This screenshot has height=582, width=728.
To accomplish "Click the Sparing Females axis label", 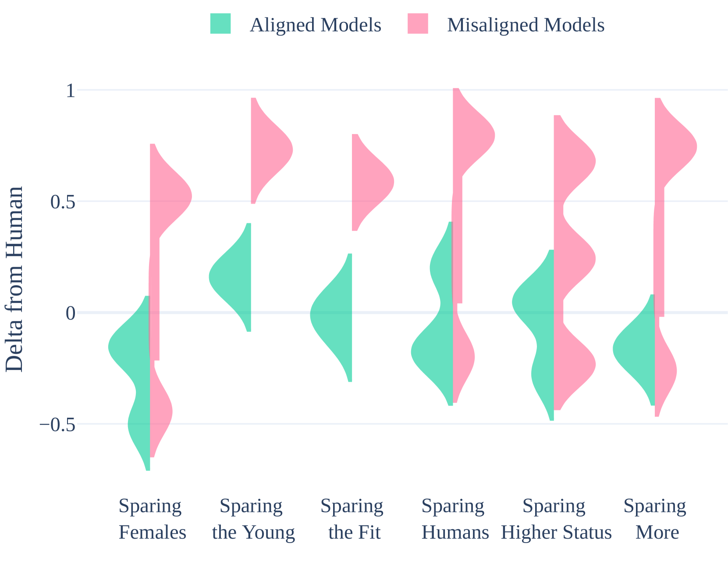I will [152, 519].
